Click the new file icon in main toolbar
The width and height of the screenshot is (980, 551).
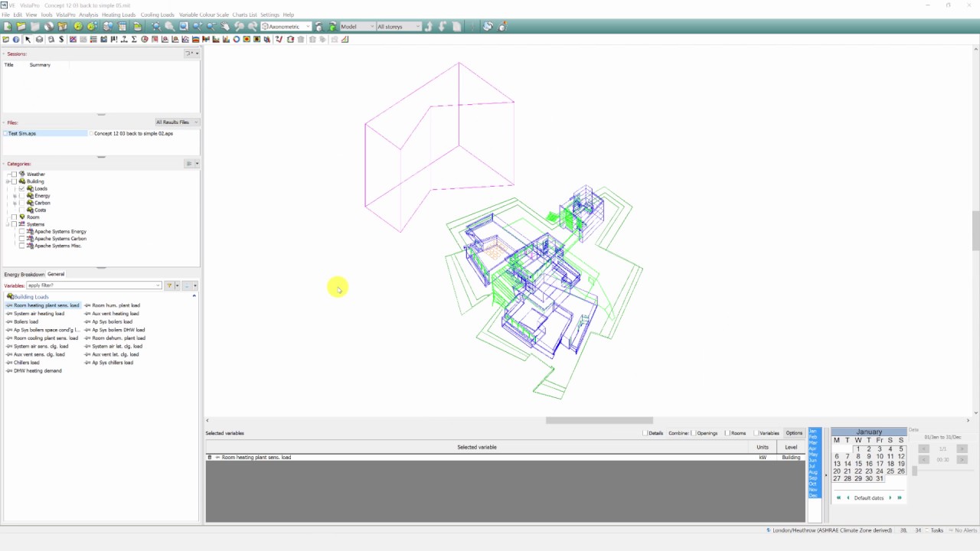pyautogui.click(x=8, y=26)
